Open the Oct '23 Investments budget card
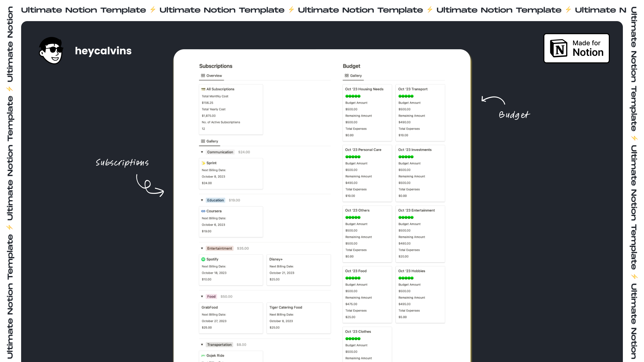 point(420,173)
